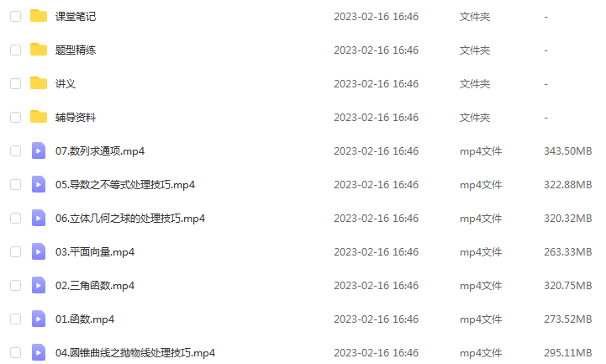Screen dimensions: 606x364
Task: Click the 343.50MB size of 07.数列求通项.mp4
Action: tap(567, 150)
